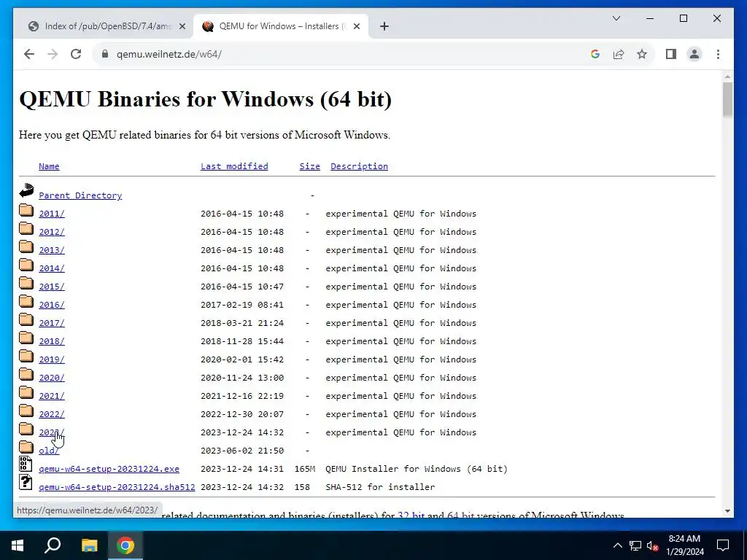
Task: Open the 2021/ folder link
Action: (52, 396)
